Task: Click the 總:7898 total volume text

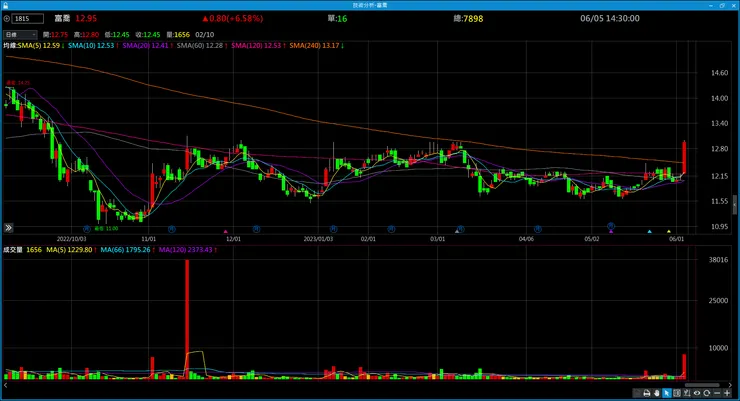Action: tap(468, 19)
